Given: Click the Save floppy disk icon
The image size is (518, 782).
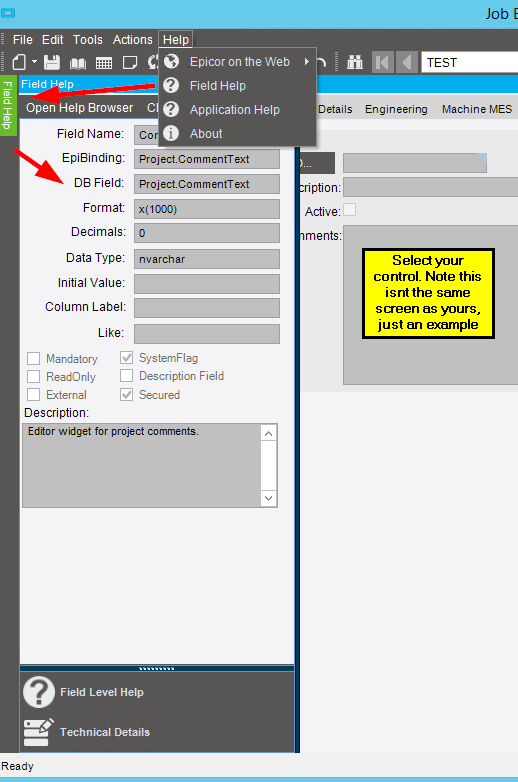Looking at the screenshot, I should pyautogui.click(x=52, y=62).
